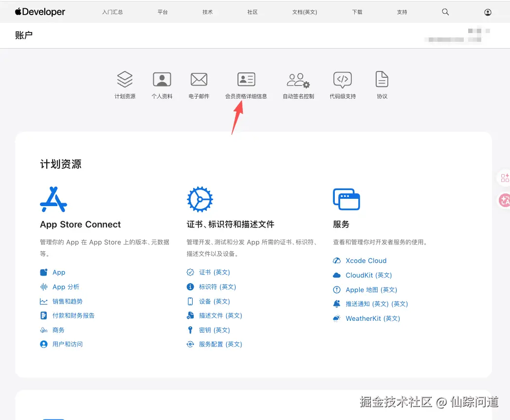Image resolution: width=510 pixels, height=420 pixels.
Task: Click the App Store Connect heading
Action: coord(80,225)
